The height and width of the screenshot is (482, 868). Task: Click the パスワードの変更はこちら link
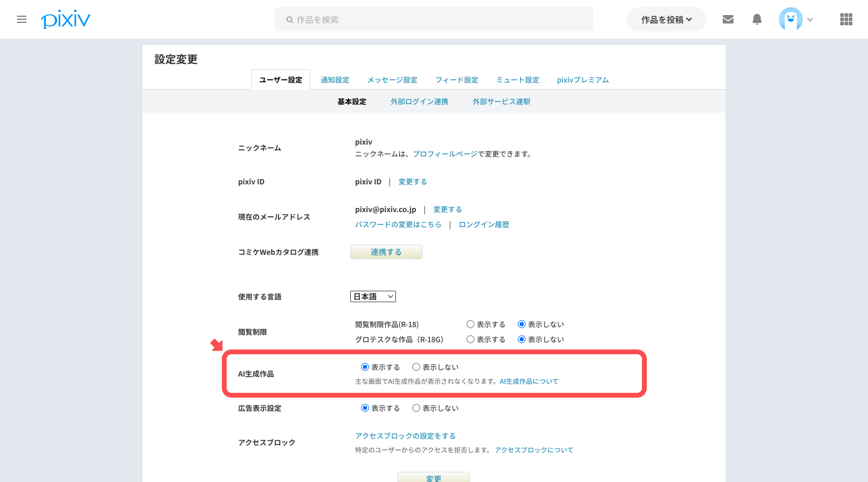point(398,225)
